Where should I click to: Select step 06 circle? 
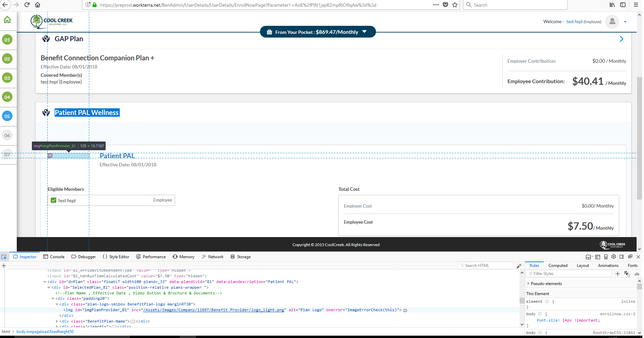coord(7,135)
